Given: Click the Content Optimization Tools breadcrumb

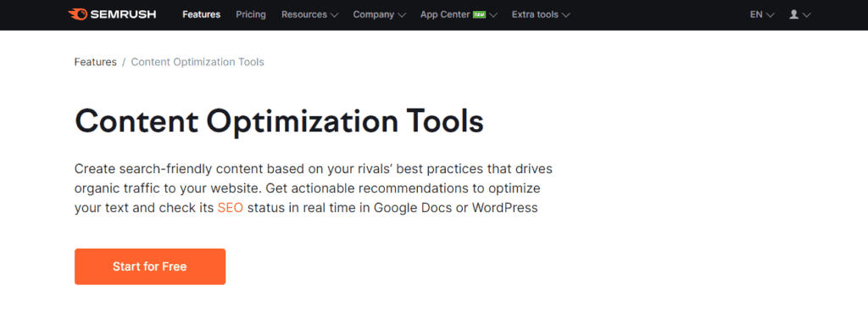Looking at the screenshot, I should pyautogui.click(x=198, y=62).
